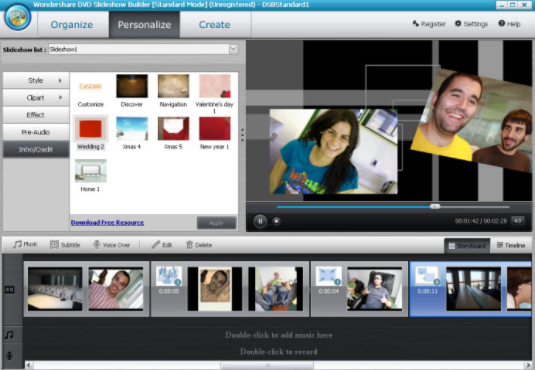Image resolution: width=535 pixels, height=370 pixels.
Task: Click the Edit pencil button
Action: pyautogui.click(x=162, y=244)
